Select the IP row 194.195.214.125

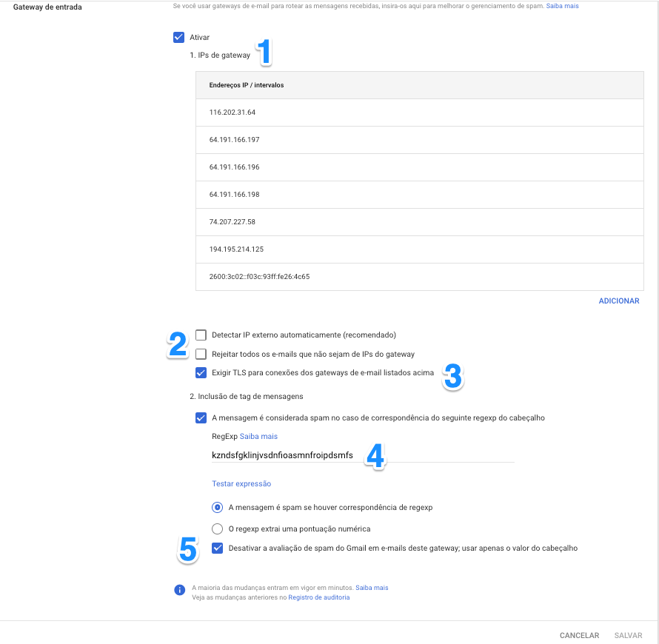tap(419, 249)
